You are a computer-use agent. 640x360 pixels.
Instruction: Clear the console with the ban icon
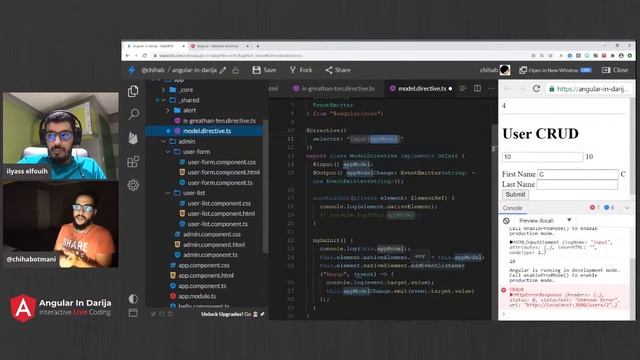tap(506, 220)
